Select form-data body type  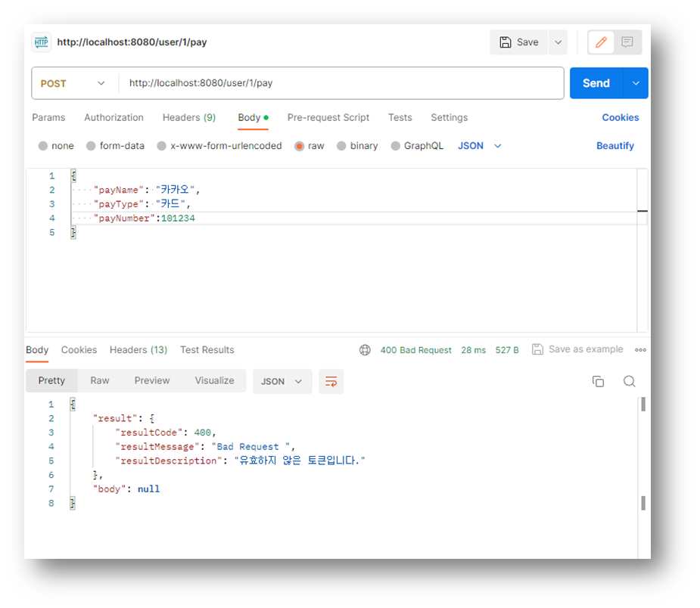115,146
